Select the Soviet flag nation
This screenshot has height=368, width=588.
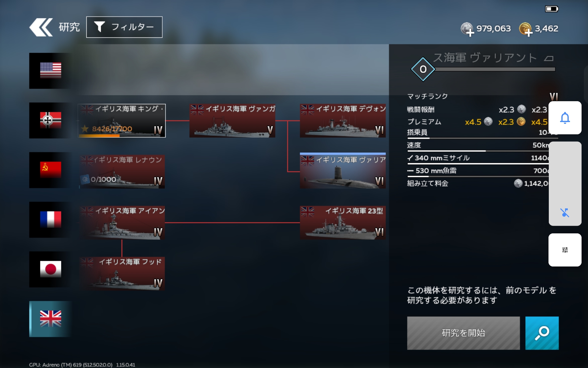[x=51, y=170]
